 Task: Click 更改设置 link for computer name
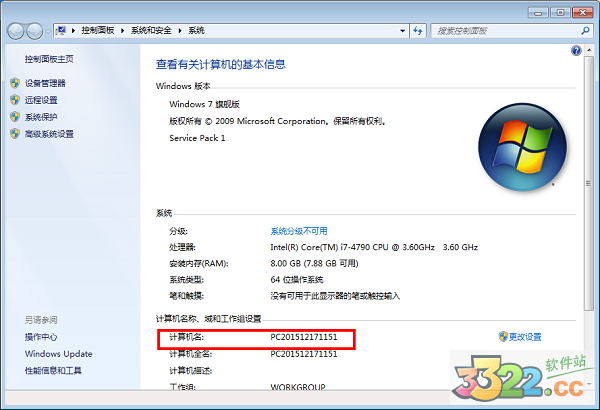[x=525, y=337]
